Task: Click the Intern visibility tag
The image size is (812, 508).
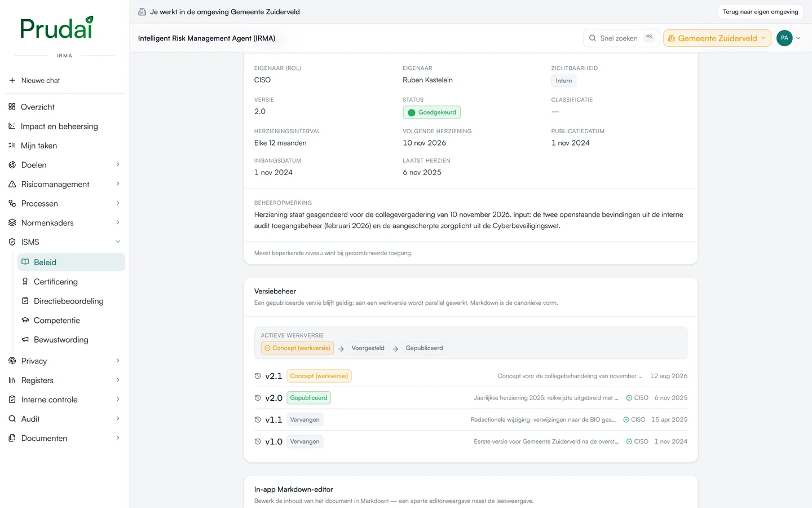Action: 564,81
